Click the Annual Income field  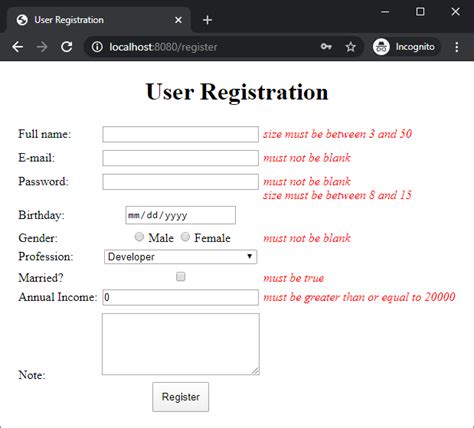pos(180,297)
